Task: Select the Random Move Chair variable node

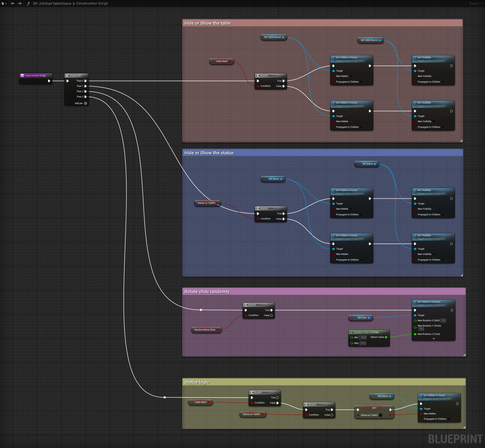Action: pyautogui.click(x=205, y=330)
